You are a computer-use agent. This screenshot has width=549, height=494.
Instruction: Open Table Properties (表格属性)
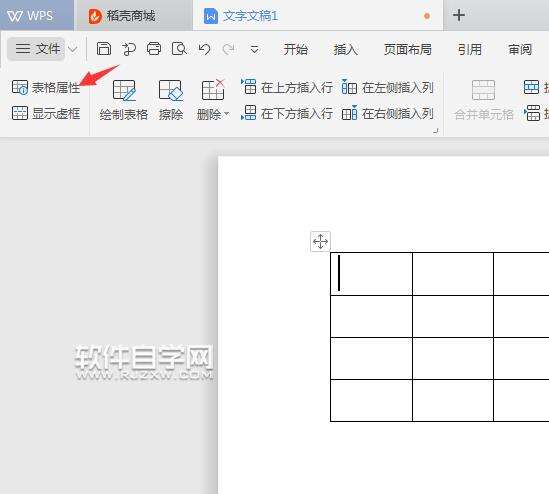(46, 87)
